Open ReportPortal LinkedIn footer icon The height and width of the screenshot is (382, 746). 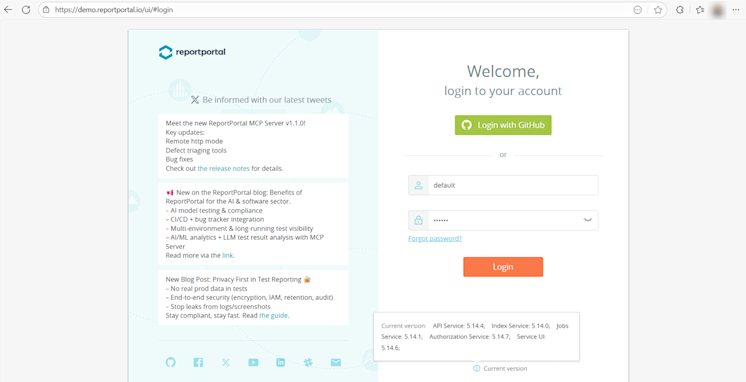tap(281, 362)
